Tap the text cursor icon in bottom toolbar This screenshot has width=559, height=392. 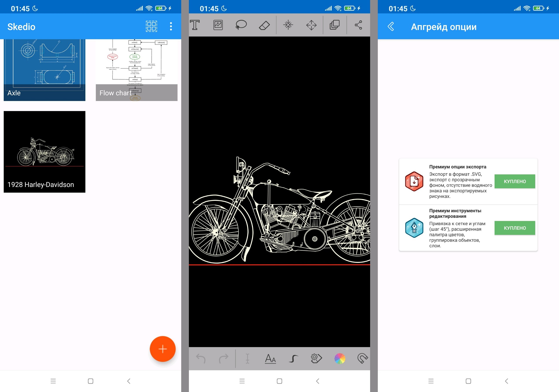pyautogui.click(x=247, y=358)
